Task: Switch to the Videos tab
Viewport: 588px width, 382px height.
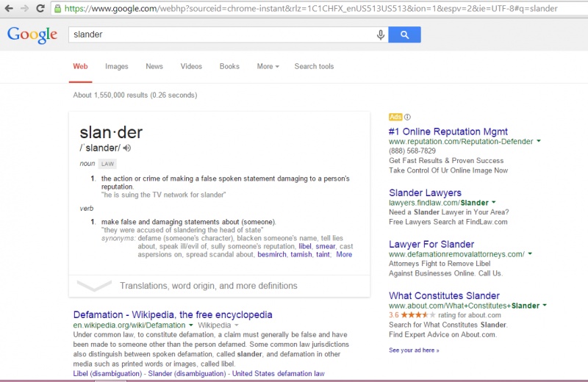Action: 191,66
